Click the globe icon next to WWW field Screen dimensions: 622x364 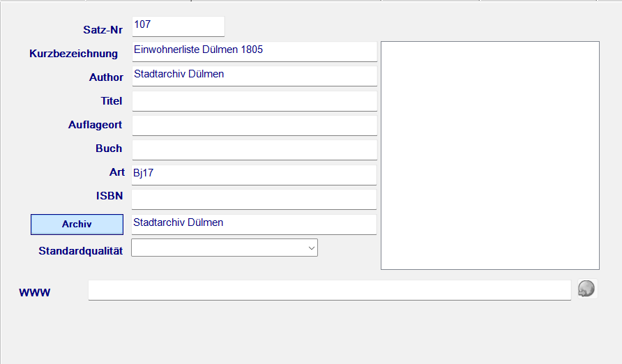pos(586,289)
